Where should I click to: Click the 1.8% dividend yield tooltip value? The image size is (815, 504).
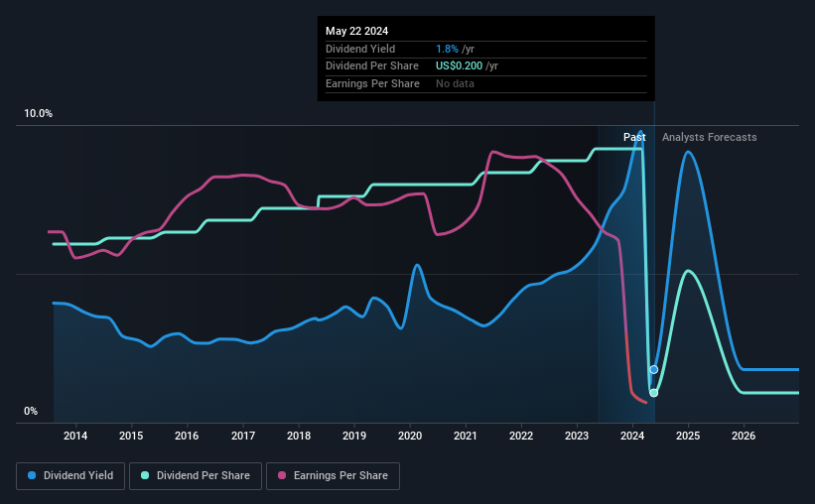coord(447,49)
